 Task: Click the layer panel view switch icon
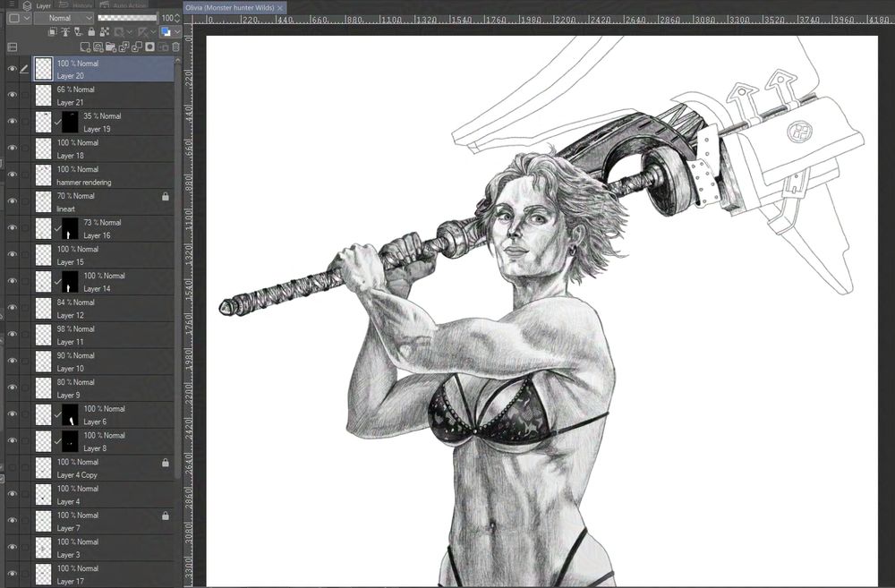tap(12, 47)
